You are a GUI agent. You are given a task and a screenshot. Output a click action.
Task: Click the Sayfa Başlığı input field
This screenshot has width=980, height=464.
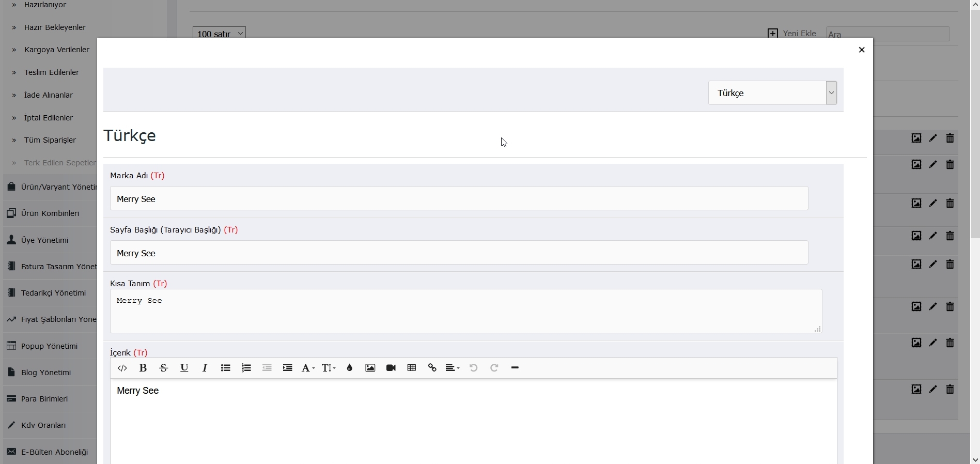click(459, 253)
